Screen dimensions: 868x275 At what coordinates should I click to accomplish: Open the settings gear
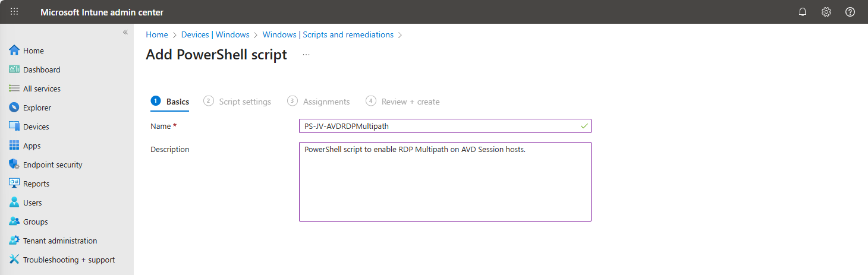click(826, 12)
